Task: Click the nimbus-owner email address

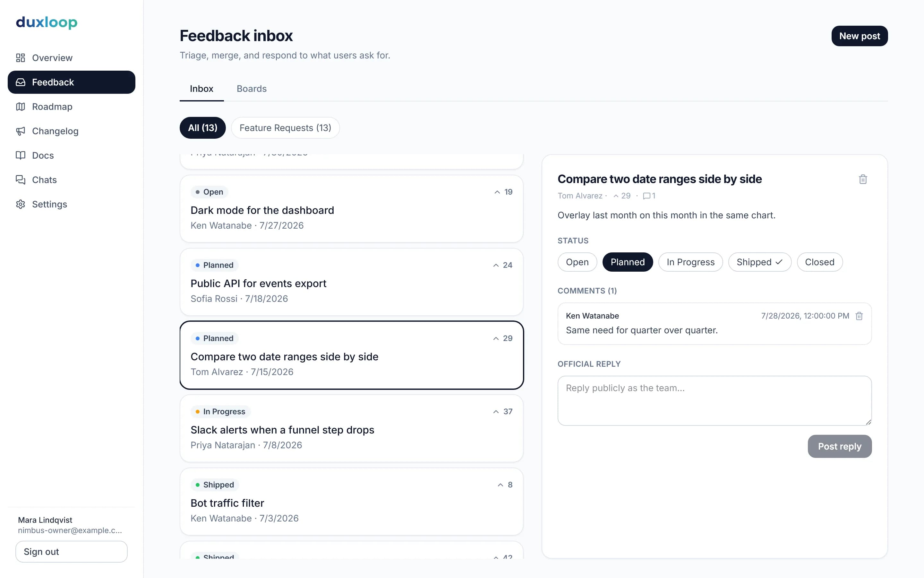Action: [70, 530]
